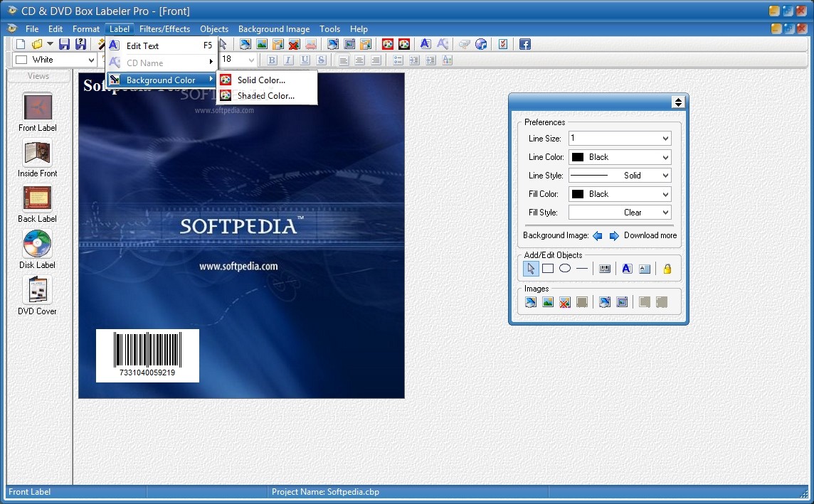Viewport: 814px width, 504px height.
Task: Go to previous background image with left arrow
Action: [x=598, y=236]
